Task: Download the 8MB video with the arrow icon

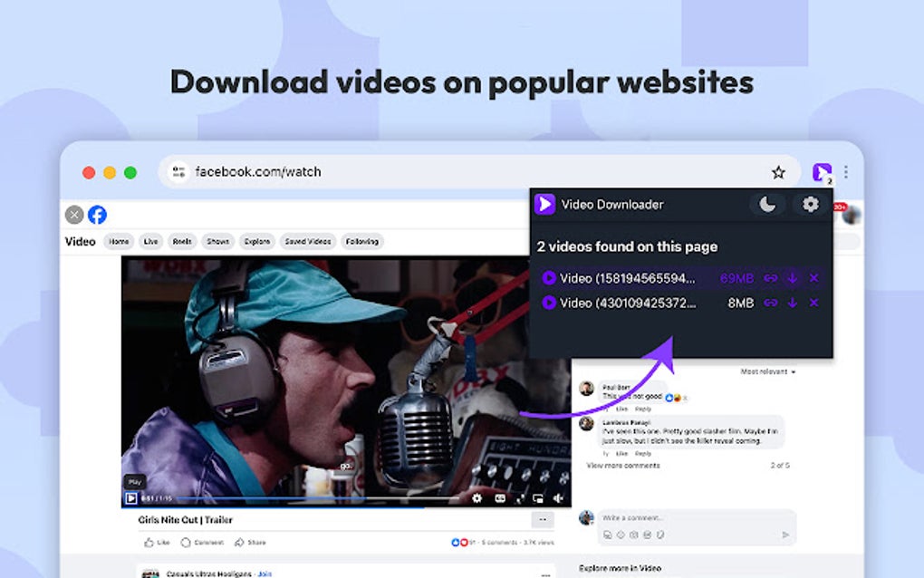Action: point(791,303)
